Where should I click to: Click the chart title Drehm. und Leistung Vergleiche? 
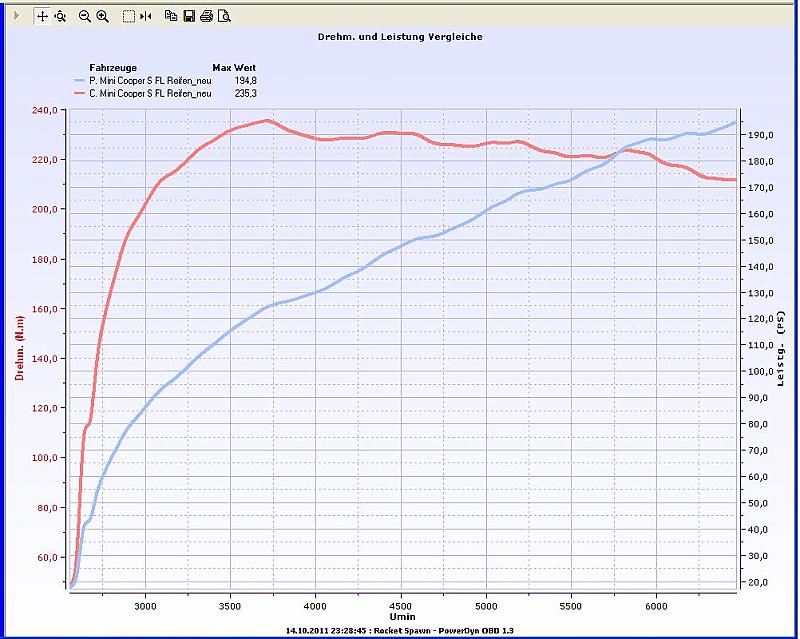[x=400, y=37]
